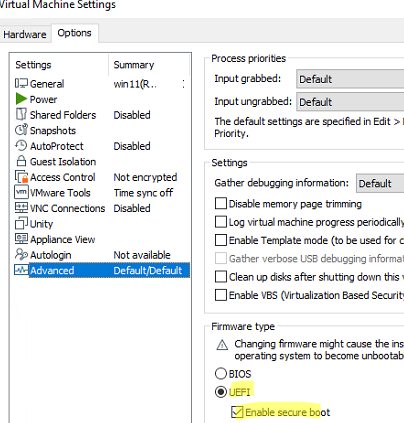Image resolution: width=404 pixels, height=423 pixels.
Task: Select the UEFI firmware radio button
Action: click(221, 392)
